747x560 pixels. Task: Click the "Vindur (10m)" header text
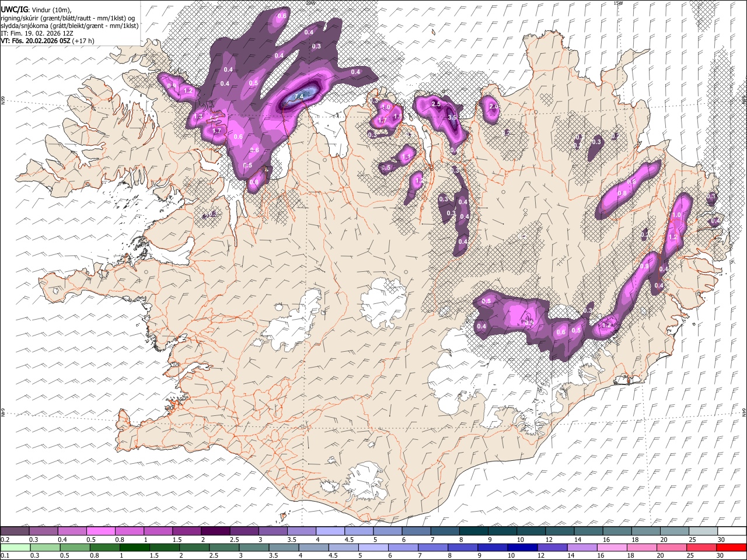51,10
